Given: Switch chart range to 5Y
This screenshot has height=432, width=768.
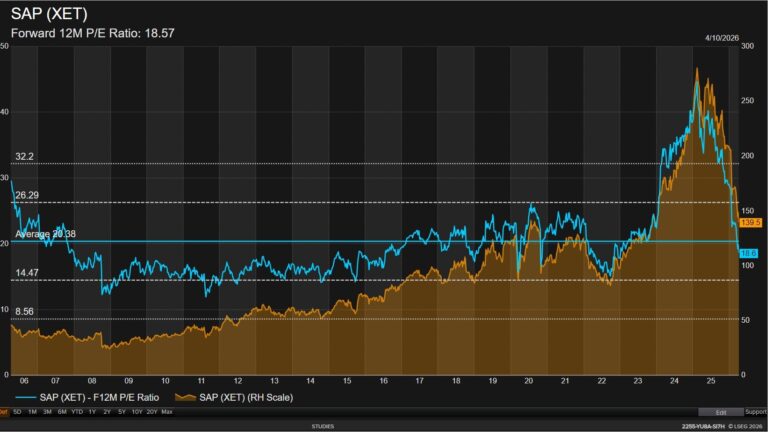Looking at the screenshot, I should pos(121,411).
